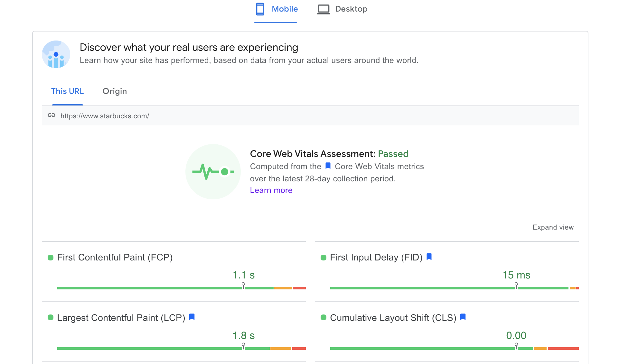Viewport: 638px width, 364px height.
Task: Select the This URL tab
Action: [x=67, y=91]
